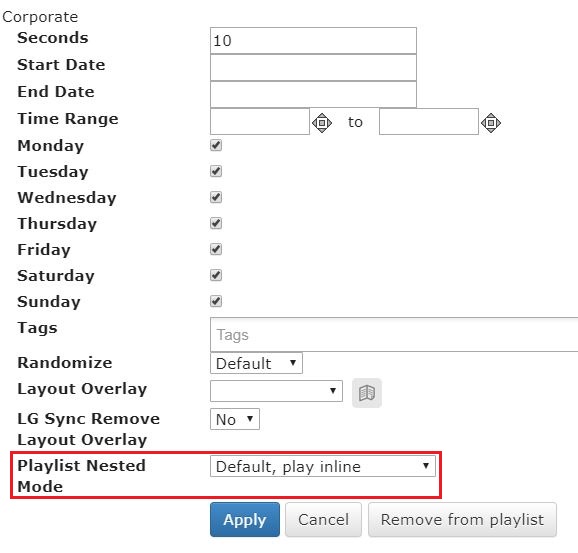Click the book icon next to Layout Overlay

point(367,393)
